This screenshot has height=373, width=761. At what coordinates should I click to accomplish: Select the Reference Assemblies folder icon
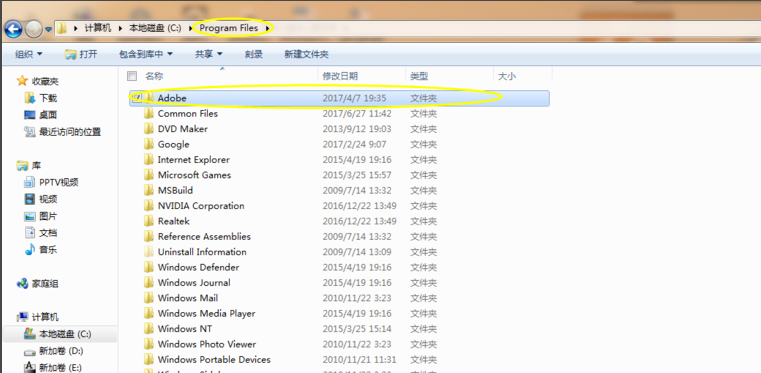[149, 237]
